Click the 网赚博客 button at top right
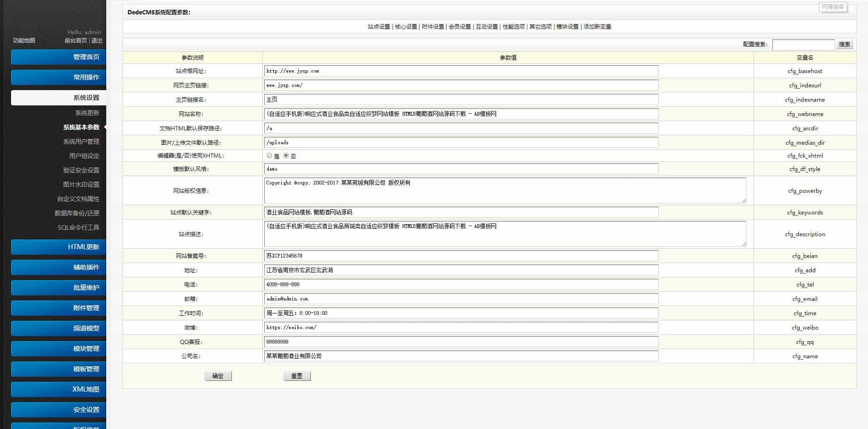868x429 pixels. (834, 7)
